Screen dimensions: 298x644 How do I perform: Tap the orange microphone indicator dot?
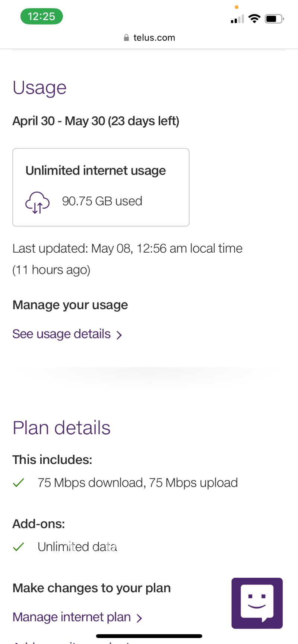(x=237, y=7)
